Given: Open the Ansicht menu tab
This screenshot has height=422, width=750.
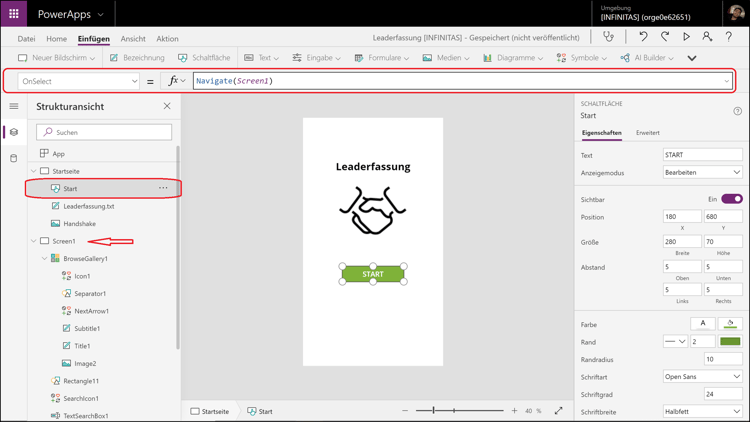Looking at the screenshot, I should [x=133, y=39].
